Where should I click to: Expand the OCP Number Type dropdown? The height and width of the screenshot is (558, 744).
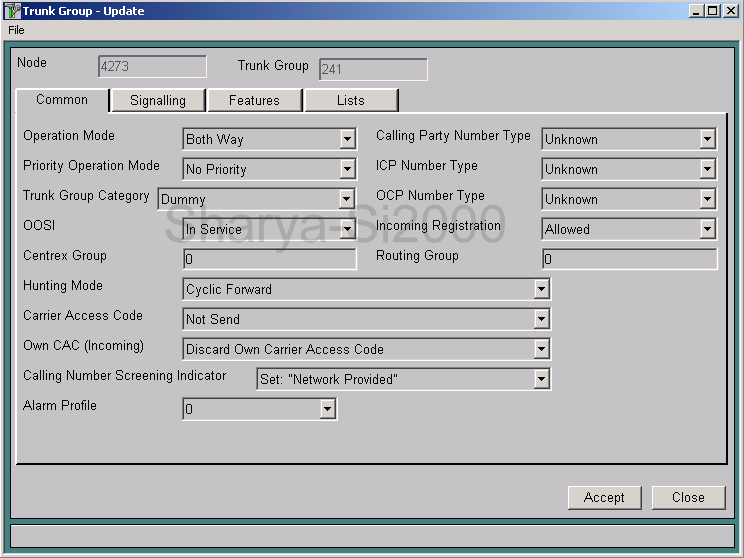coord(707,199)
